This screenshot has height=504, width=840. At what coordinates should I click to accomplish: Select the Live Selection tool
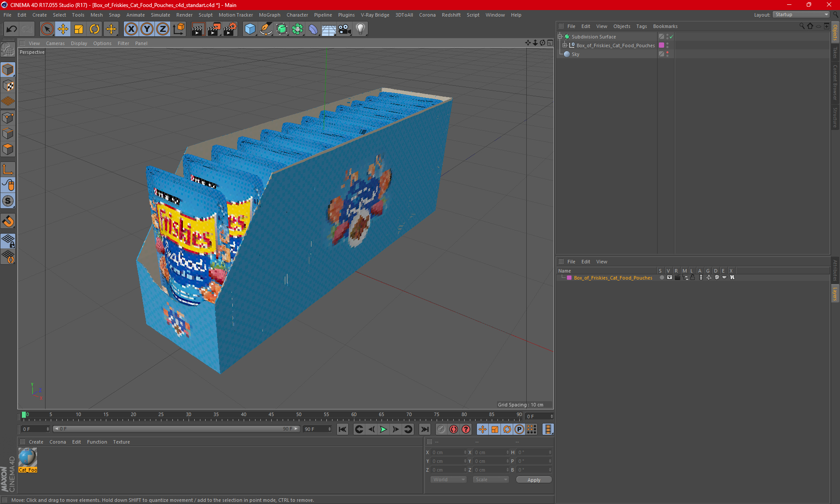[47, 29]
